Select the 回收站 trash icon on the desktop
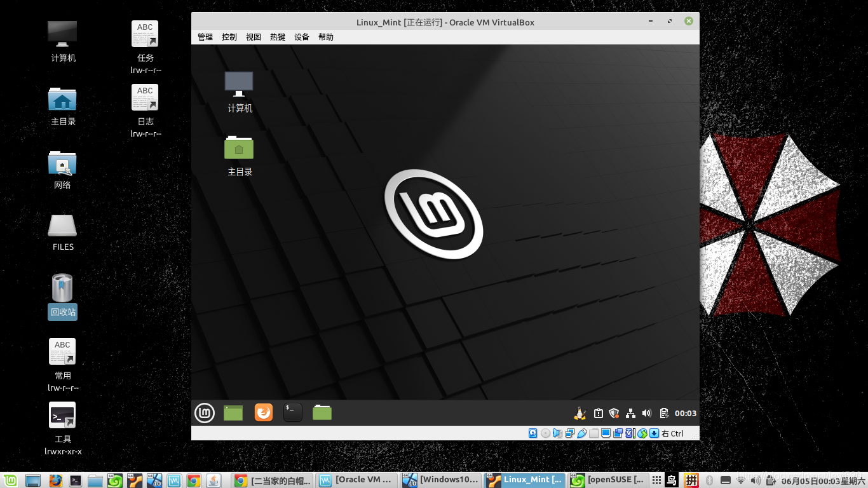 63,296
